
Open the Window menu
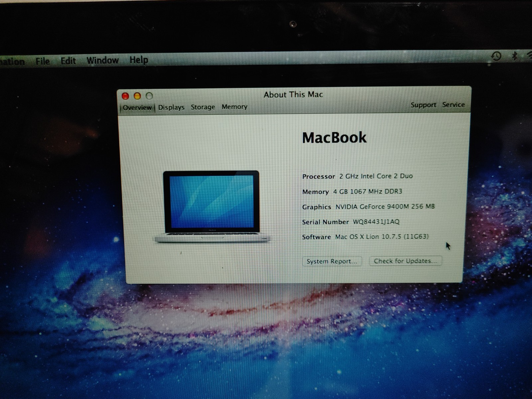(x=102, y=60)
